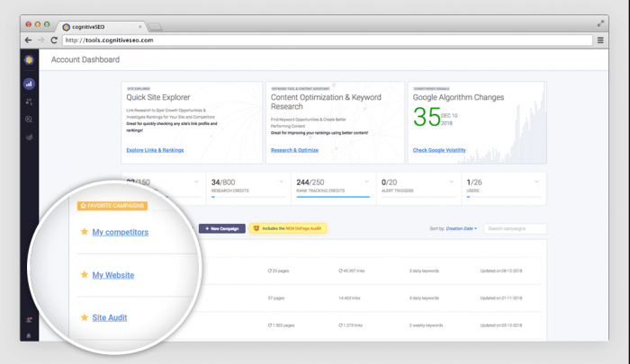
Task: Select the cognitiveSEO browser tab
Action: coord(101,27)
